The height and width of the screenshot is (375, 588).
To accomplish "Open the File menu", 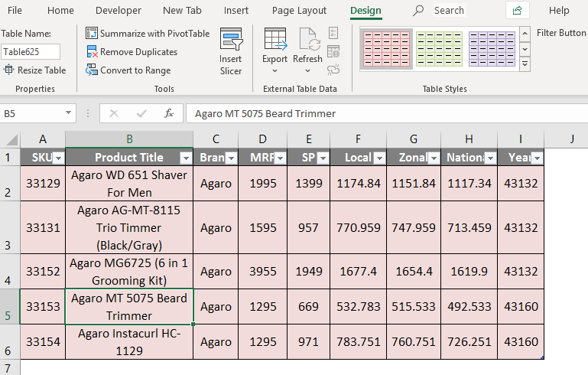I will pos(15,11).
